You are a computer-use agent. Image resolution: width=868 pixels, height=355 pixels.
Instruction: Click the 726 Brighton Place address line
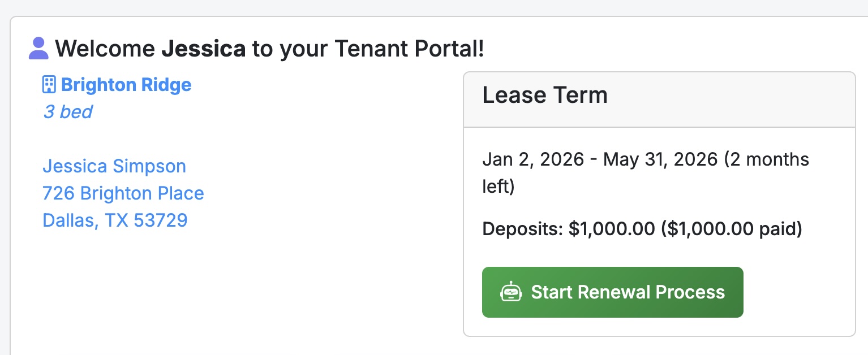123,193
